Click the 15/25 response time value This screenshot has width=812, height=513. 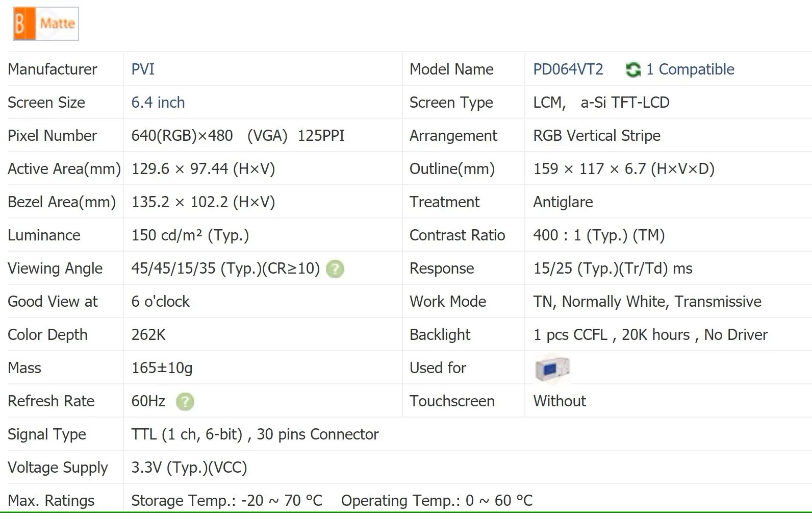point(613,268)
